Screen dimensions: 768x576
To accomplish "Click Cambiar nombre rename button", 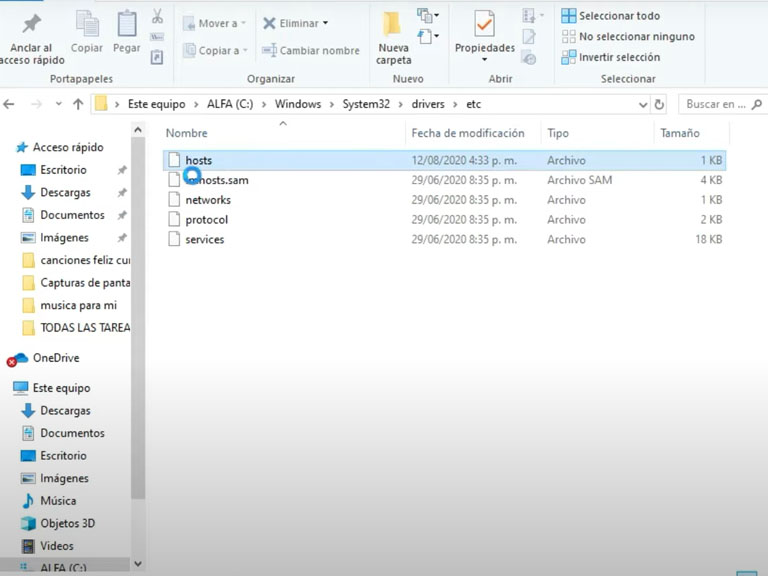I will coord(311,50).
